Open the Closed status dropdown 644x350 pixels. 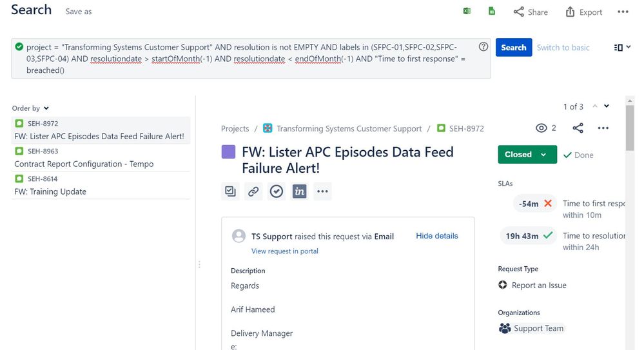click(527, 155)
